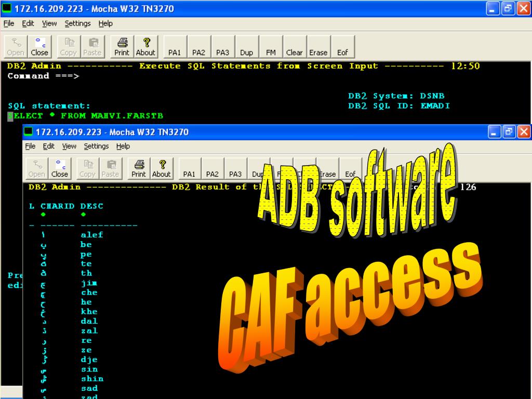Click Copy in the front window toolbar
Viewport: 532px width, 399px height.
(x=87, y=168)
